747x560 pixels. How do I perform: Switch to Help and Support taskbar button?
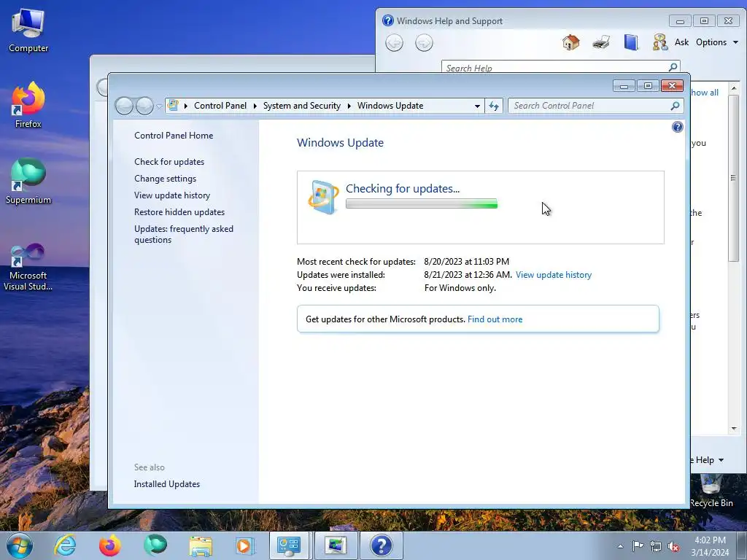coord(381,545)
